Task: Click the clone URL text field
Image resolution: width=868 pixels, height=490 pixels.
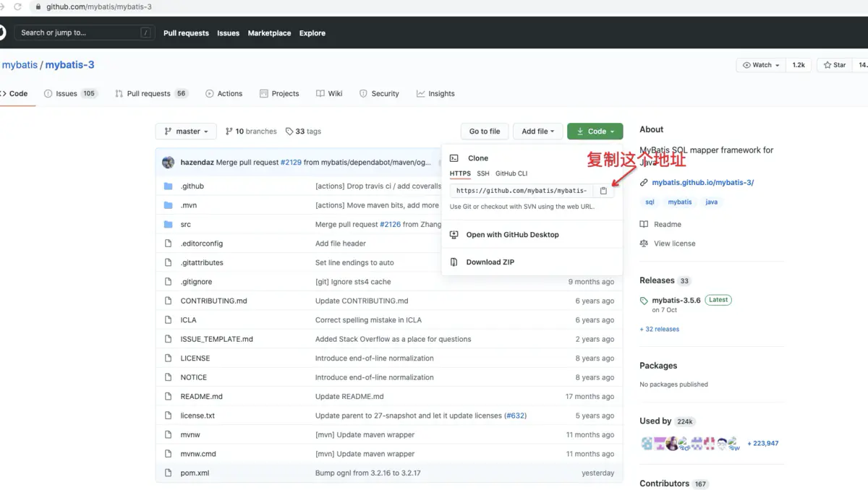Action: coord(522,191)
